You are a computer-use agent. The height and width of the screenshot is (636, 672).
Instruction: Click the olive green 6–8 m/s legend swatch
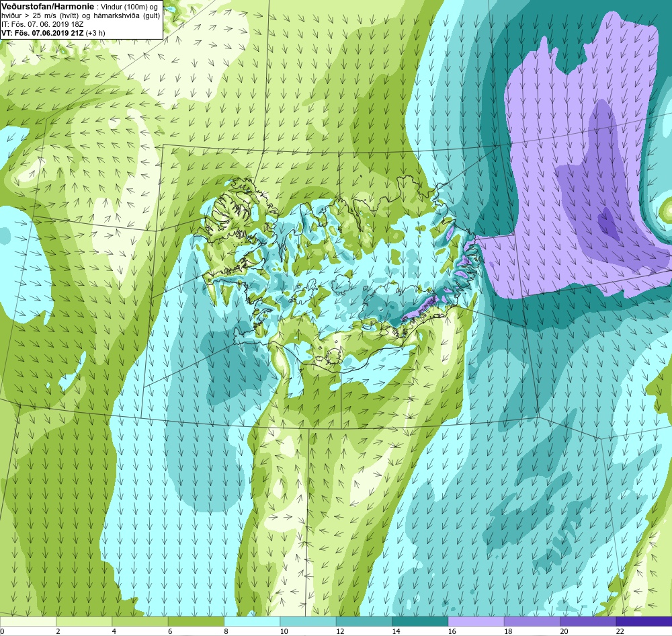coord(196,621)
